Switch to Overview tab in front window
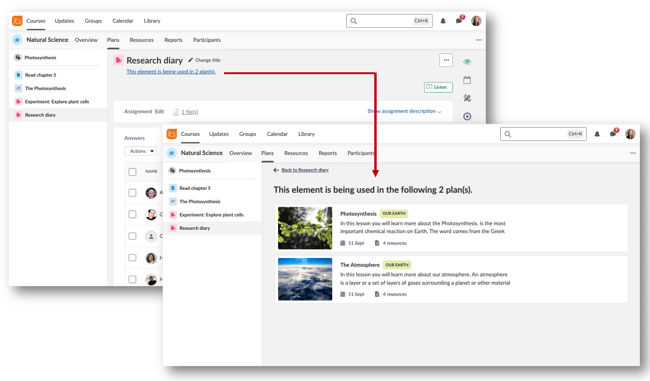Image resolution: width=650 pixels, height=381 pixels. tap(240, 153)
